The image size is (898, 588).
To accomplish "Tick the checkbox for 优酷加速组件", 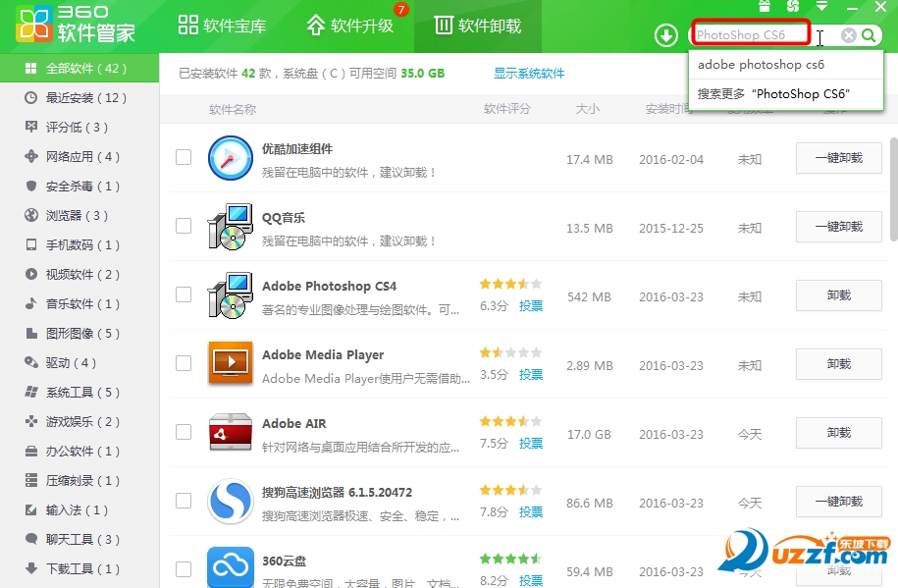I will [184, 157].
